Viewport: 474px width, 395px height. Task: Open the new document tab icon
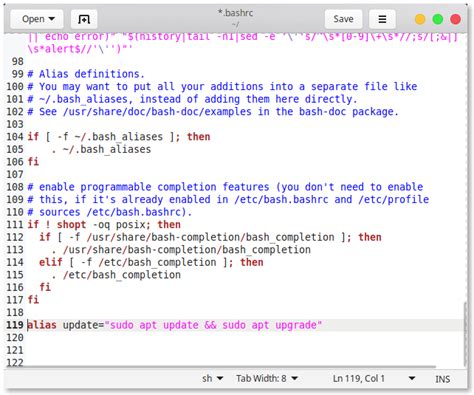pos(84,19)
